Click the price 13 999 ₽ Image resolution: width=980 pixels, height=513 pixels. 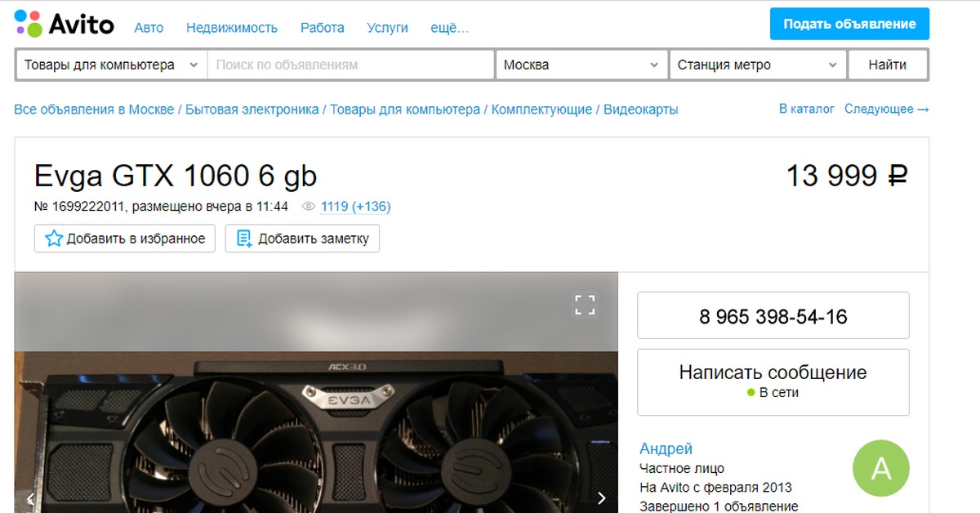(x=847, y=176)
